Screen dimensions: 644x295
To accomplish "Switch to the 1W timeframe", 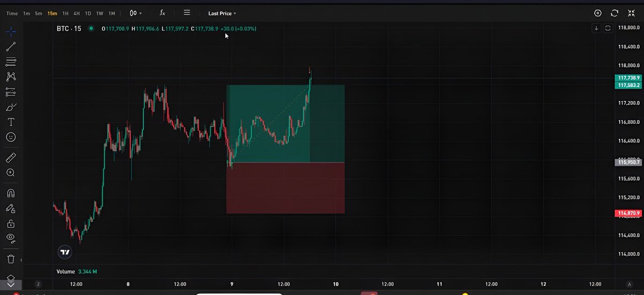I will (x=100, y=13).
